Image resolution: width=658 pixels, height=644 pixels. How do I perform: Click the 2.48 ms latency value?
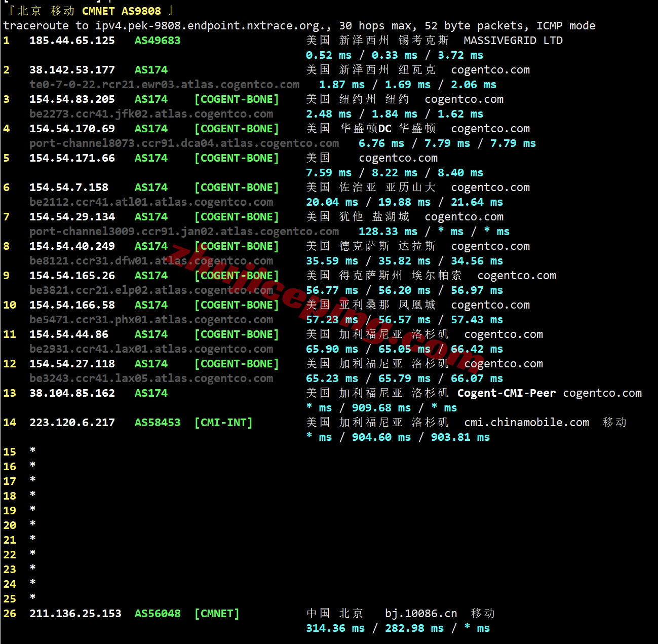pyautogui.click(x=329, y=114)
